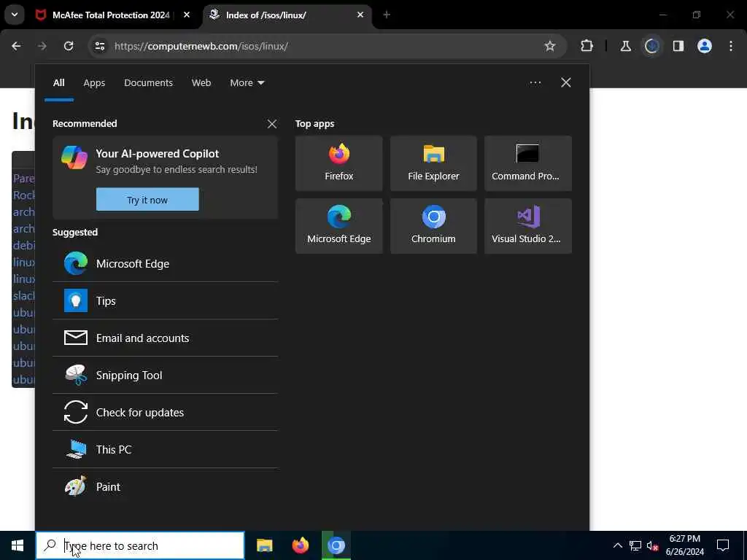Click the Type here to search box
The width and height of the screenshot is (747, 560).
(140, 545)
